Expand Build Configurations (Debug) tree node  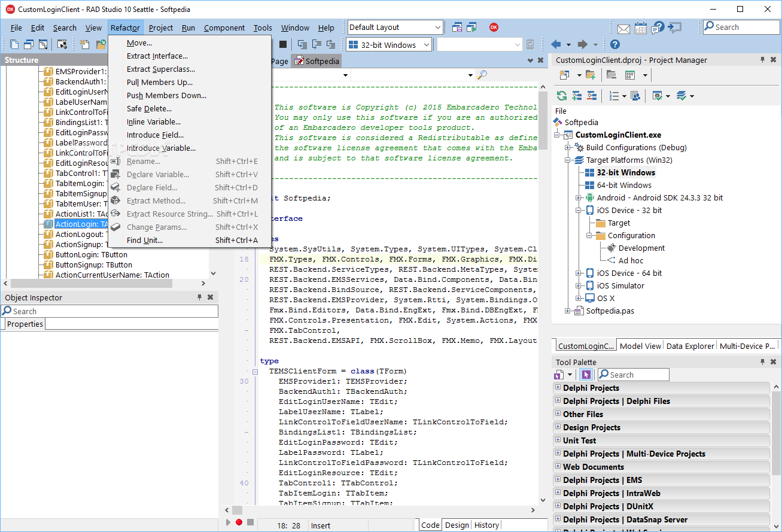pyautogui.click(x=568, y=147)
